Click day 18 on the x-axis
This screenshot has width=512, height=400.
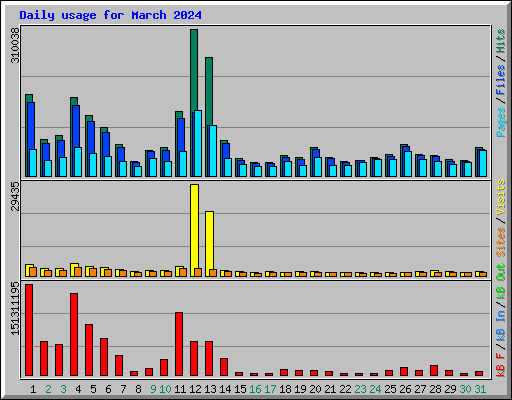[x=285, y=389]
